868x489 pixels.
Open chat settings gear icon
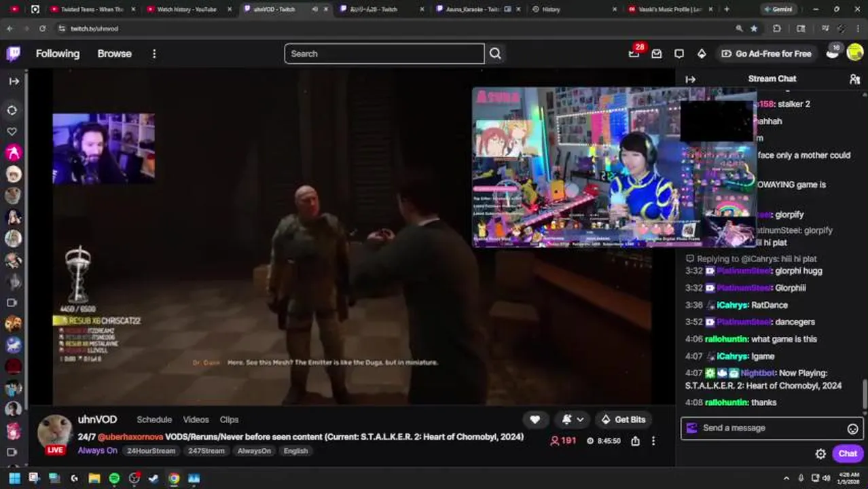pos(820,454)
